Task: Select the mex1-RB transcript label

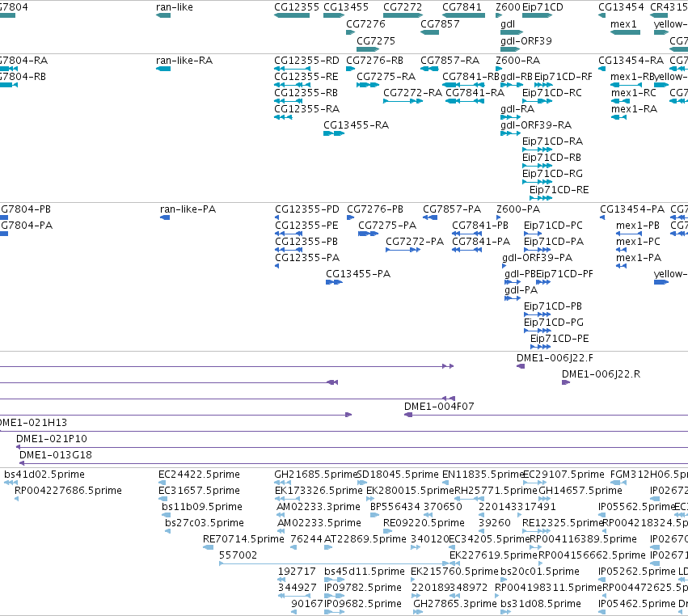Action: tap(632, 77)
